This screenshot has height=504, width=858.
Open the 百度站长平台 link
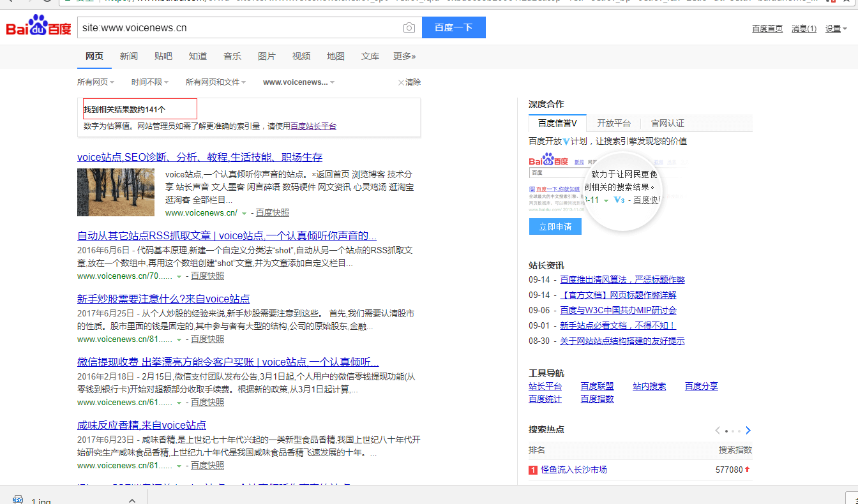click(x=313, y=126)
